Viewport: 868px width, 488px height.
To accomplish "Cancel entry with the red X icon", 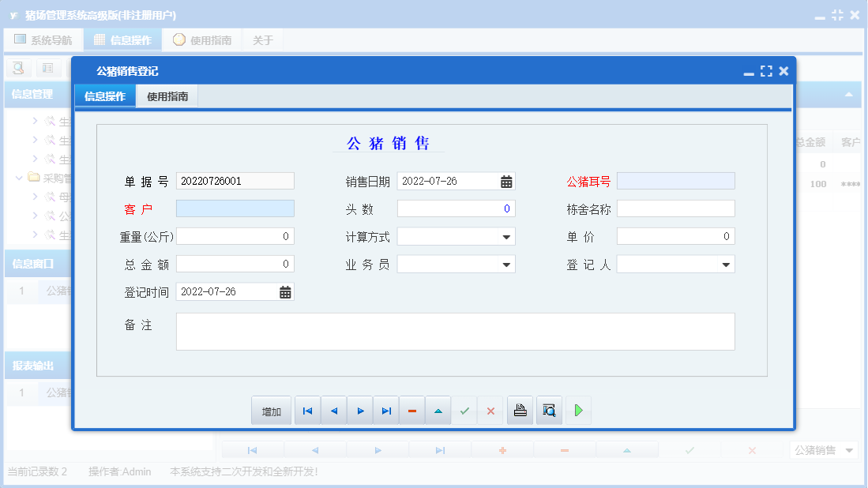I will click(x=490, y=410).
